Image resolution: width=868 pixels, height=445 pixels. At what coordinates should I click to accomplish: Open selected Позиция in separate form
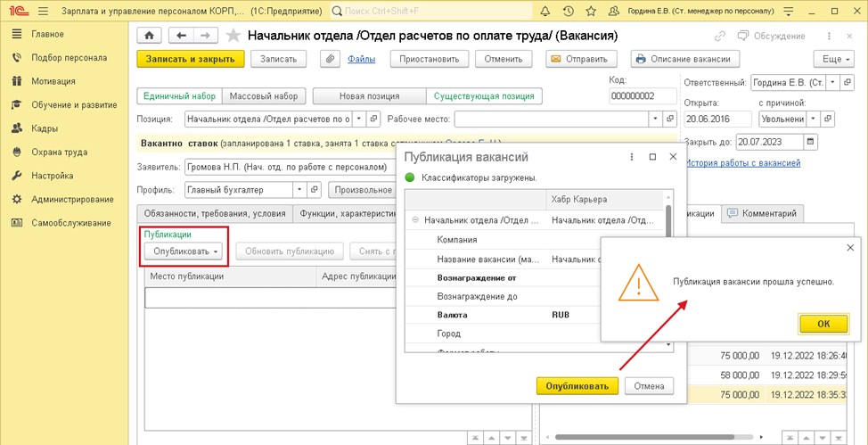(x=373, y=119)
